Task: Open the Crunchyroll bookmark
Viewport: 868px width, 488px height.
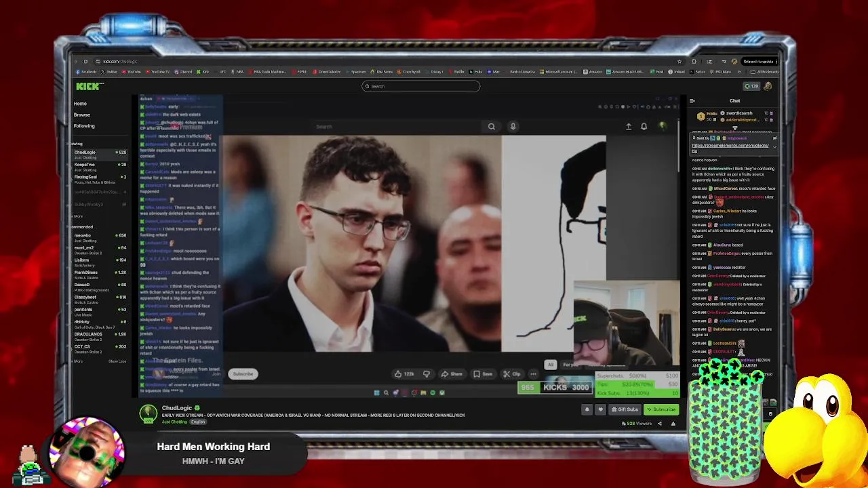Action: click(410, 72)
